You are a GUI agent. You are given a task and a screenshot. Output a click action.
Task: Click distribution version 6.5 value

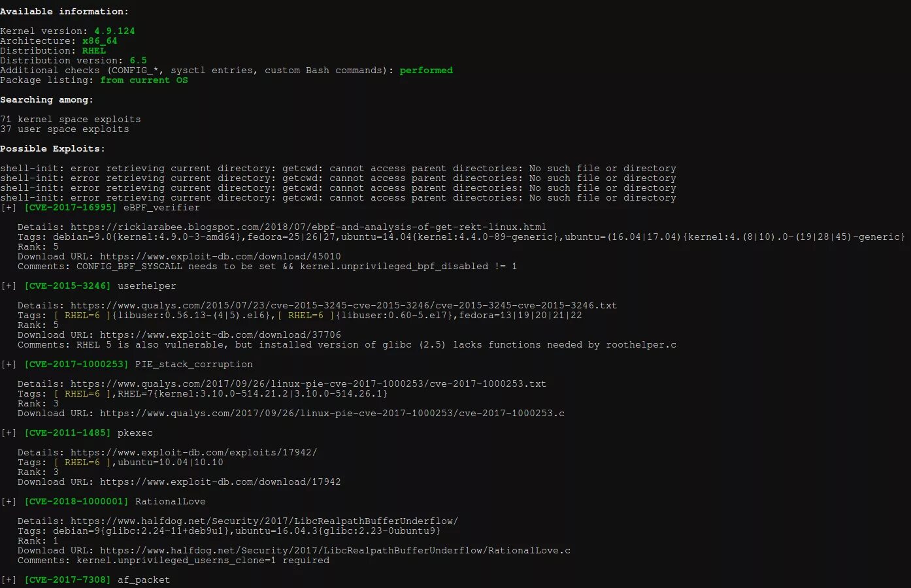(138, 60)
